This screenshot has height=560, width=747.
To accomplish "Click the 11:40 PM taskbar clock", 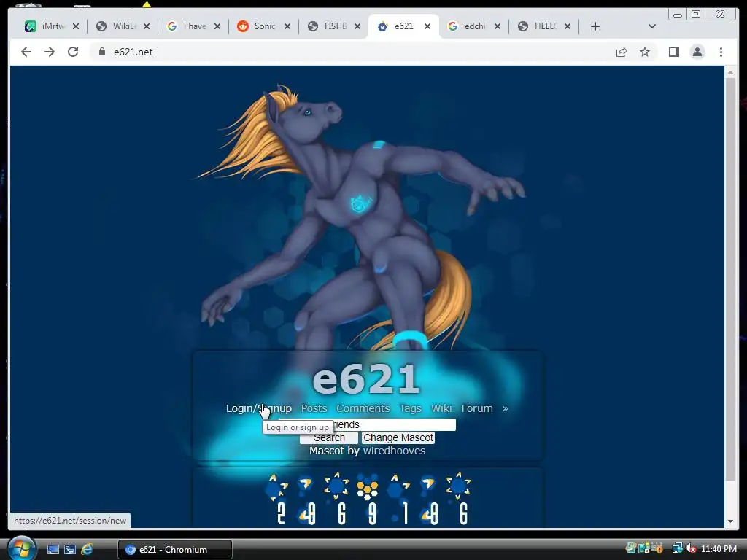I will click(x=719, y=549).
